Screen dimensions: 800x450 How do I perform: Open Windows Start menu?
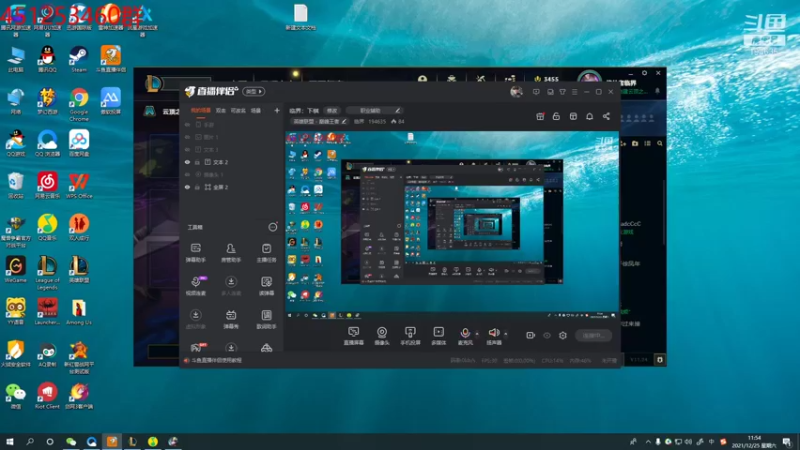(10, 442)
